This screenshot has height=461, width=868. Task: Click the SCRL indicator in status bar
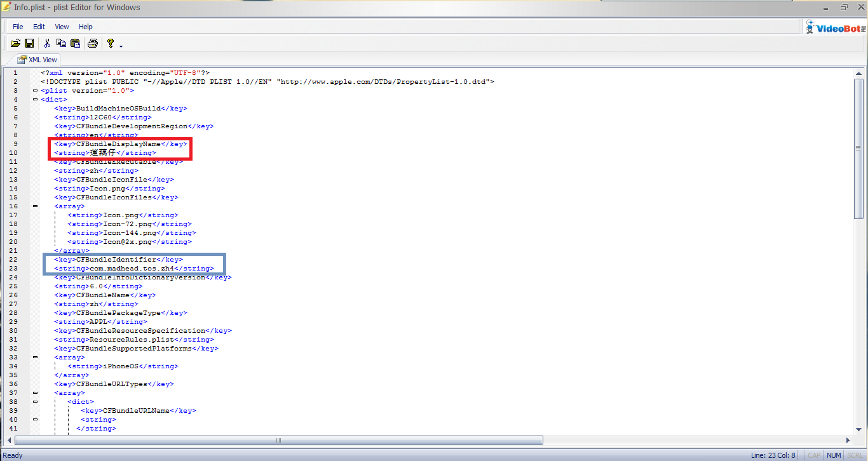[855, 455]
